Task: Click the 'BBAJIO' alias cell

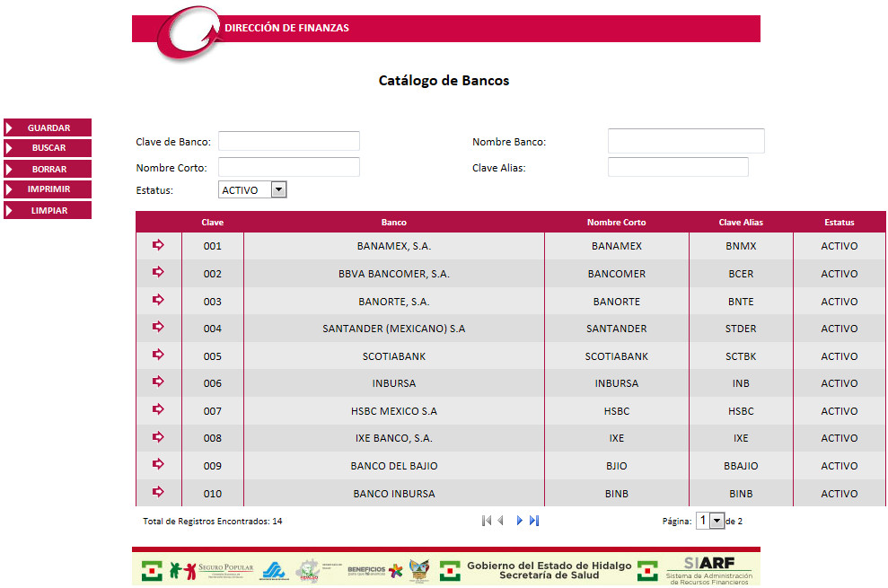Action: 741,466
